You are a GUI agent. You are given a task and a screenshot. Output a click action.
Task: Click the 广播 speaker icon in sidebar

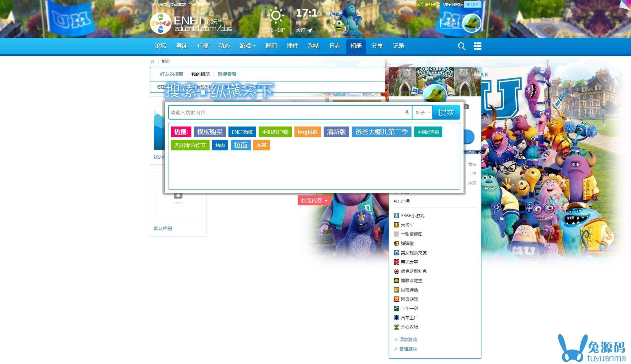click(396, 201)
